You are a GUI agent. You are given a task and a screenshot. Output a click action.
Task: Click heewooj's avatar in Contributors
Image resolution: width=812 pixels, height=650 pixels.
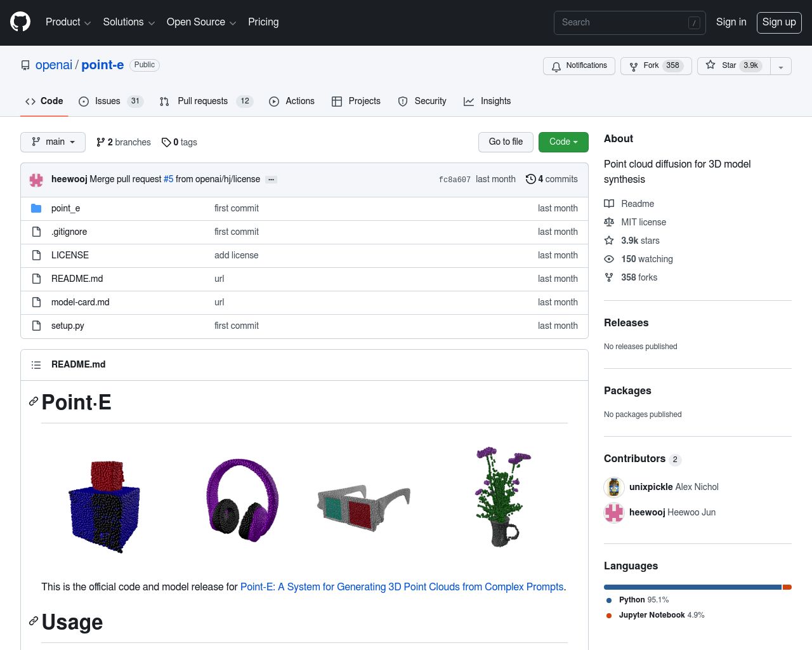tap(614, 512)
